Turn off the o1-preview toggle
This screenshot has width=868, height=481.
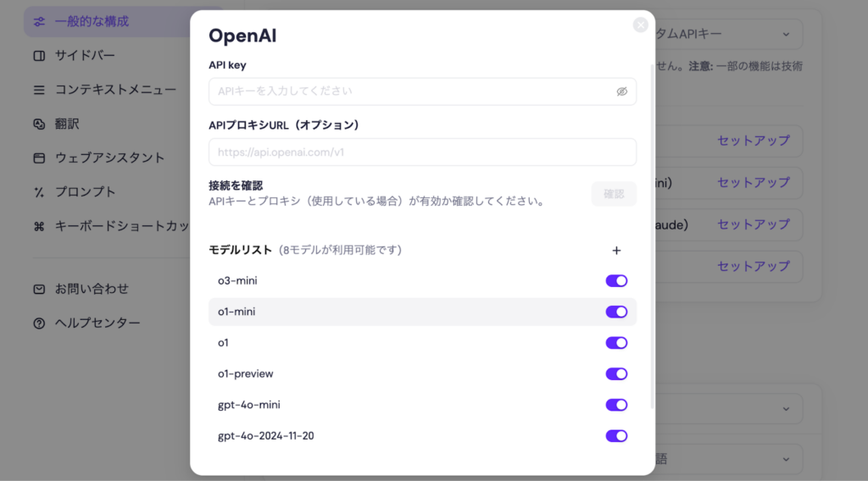(616, 374)
